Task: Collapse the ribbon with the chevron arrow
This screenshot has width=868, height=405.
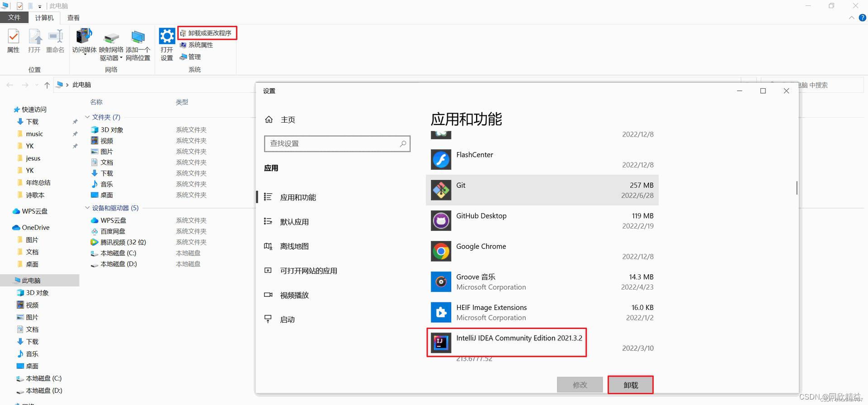Action: [x=852, y=18]
